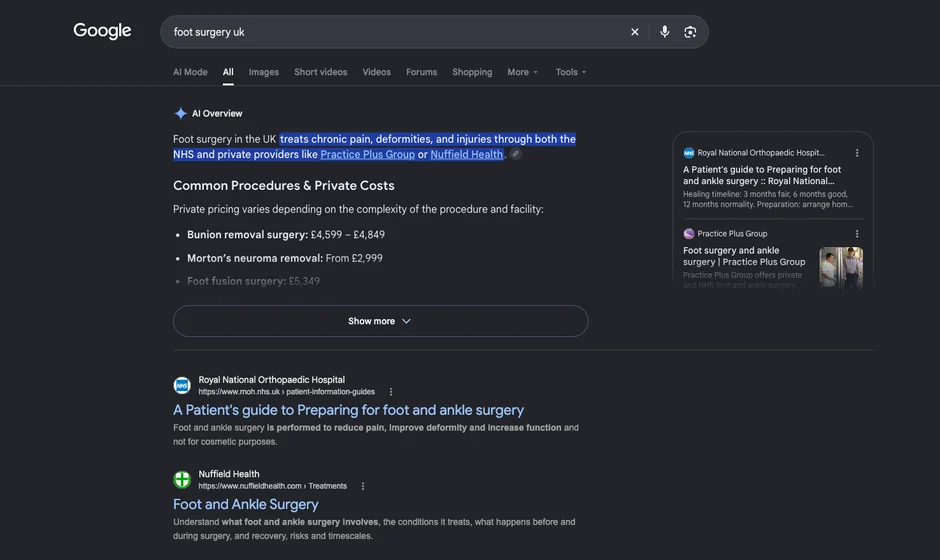The image size is (940, 560).
Task: Open options menu for rnoh.nhs.uk result
Action: [391, 392]
